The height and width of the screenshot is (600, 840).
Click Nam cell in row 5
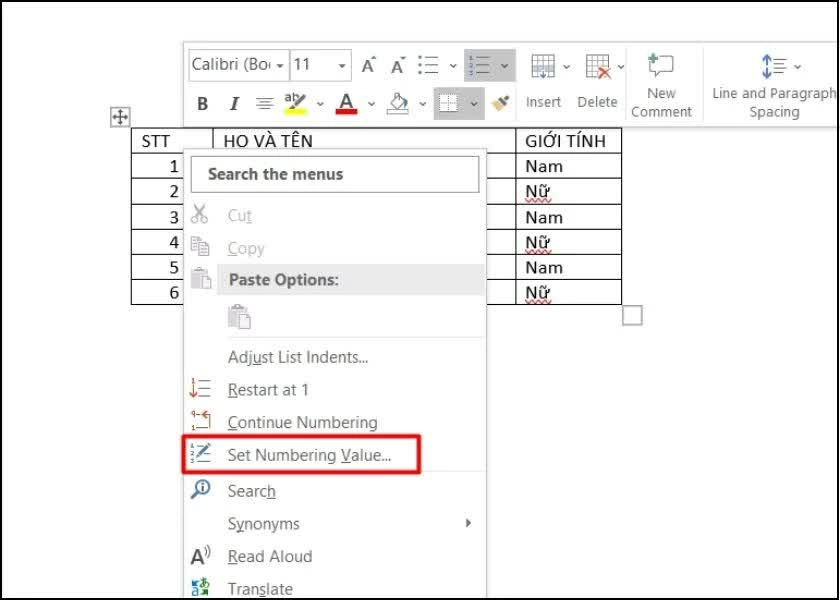568,267
